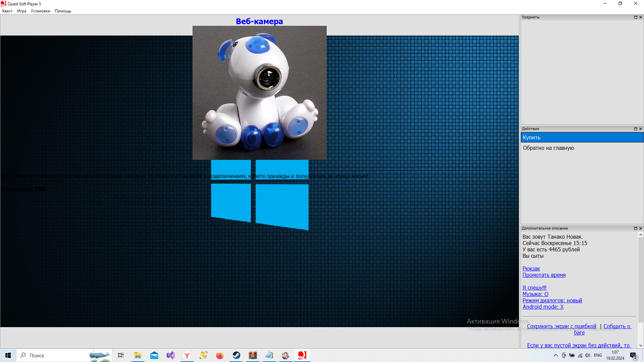Click the battery tray icon
Viewport: 644px width, 362px height.
click(572, 355)
